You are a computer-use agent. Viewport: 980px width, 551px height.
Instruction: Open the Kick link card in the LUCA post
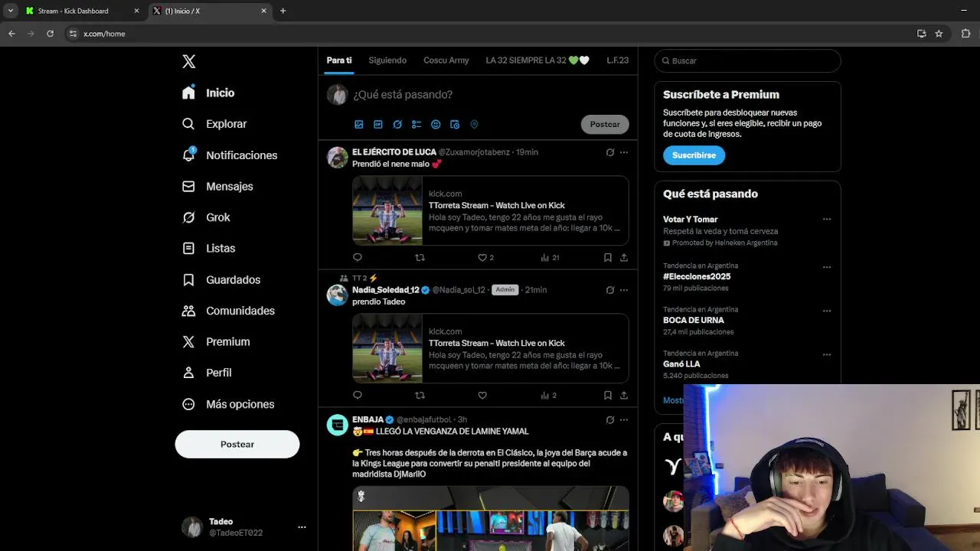pyautogui.click(x=491, y=210)
